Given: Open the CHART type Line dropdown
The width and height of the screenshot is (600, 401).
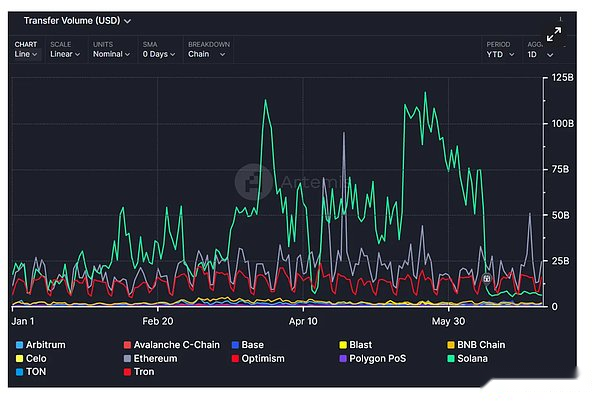Looking at the screenshot, I should click(x=26, y=49).
